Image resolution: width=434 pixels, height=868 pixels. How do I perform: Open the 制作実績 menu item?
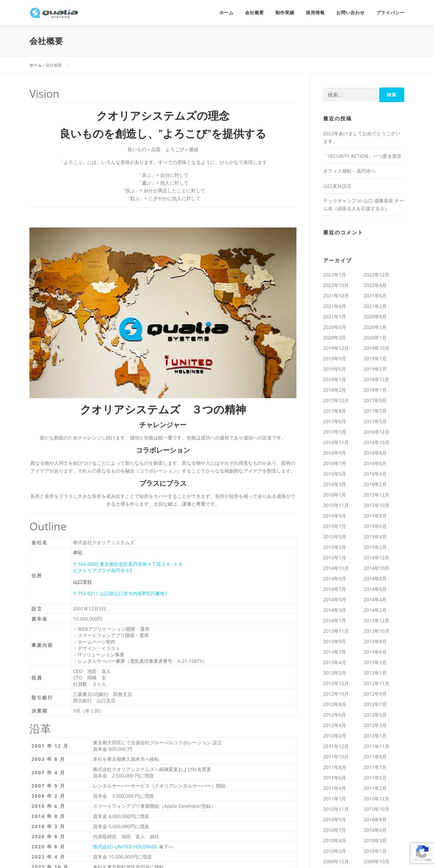285,13
